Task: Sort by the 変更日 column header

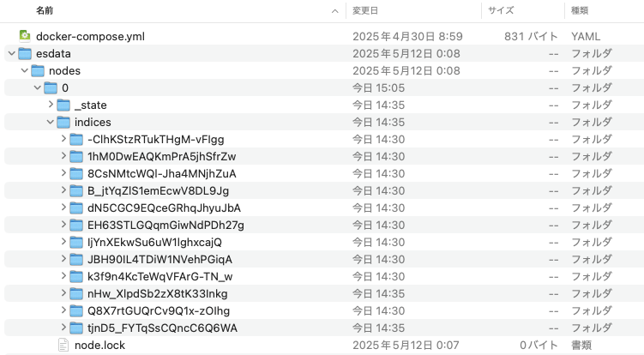Action: (x=365, y=10)
